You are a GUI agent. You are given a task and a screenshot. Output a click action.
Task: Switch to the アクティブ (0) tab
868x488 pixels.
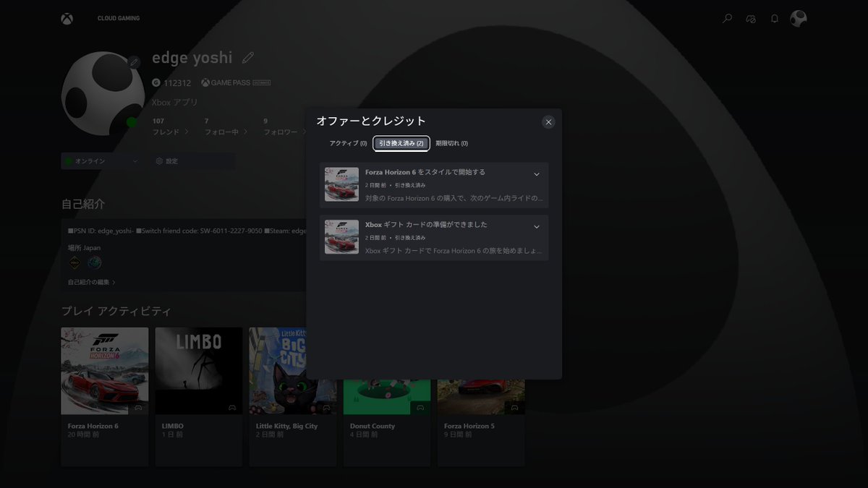pos(348,143)
